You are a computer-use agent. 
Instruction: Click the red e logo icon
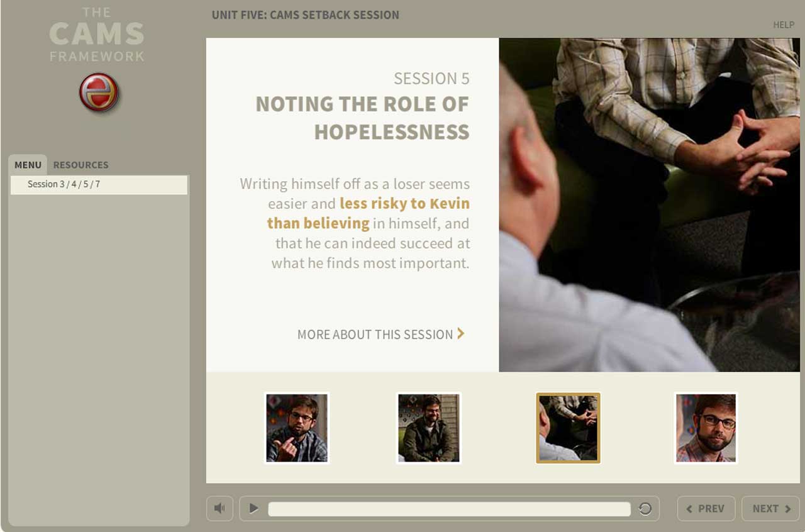pos(99,92)
